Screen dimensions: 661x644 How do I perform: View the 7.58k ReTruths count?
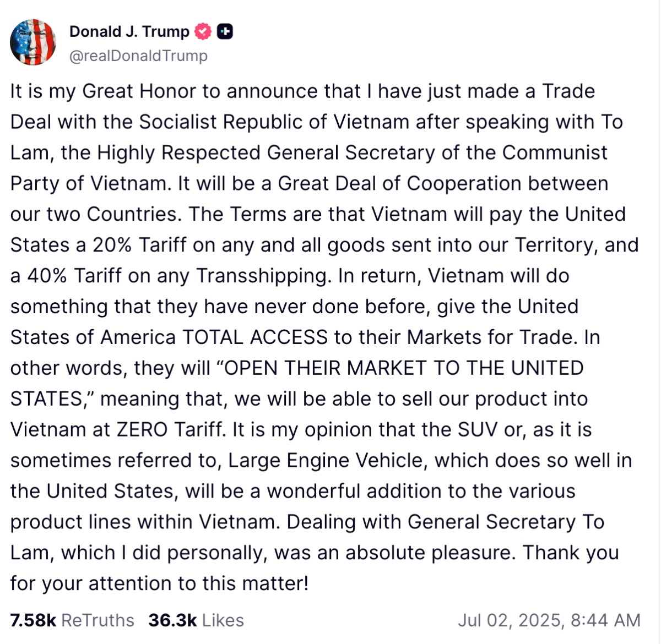tap(34, 620)
